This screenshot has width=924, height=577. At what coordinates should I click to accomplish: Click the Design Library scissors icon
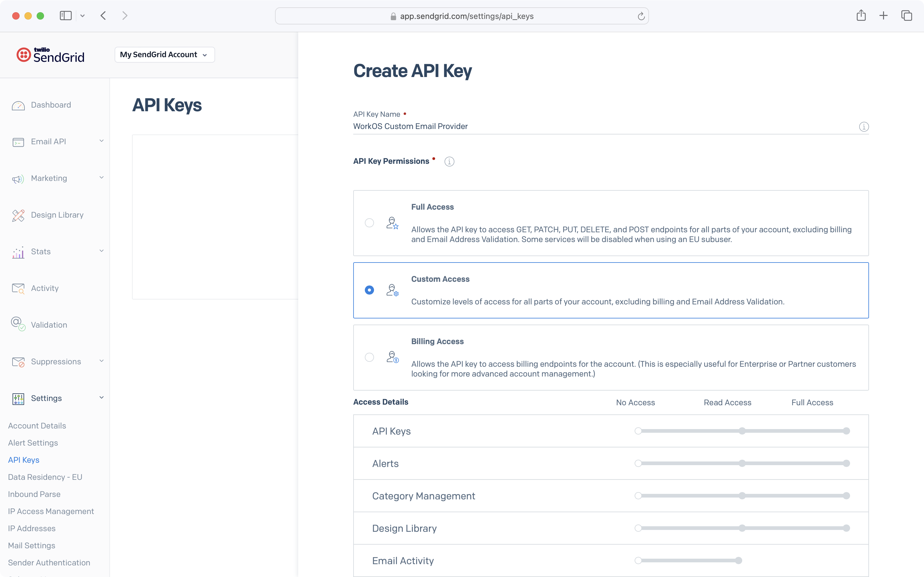pyautogui.click(x=18, y=215)
